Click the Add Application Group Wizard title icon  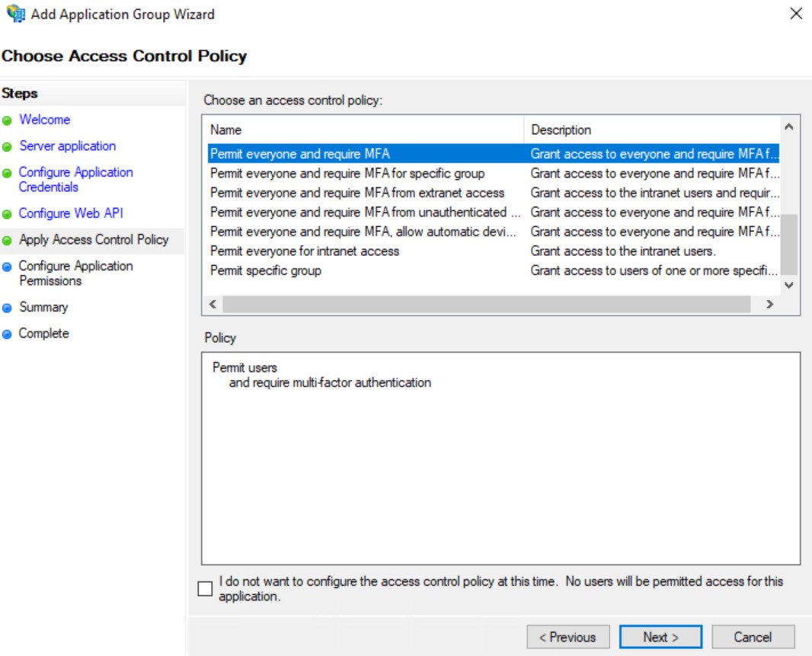pos(15,14)
